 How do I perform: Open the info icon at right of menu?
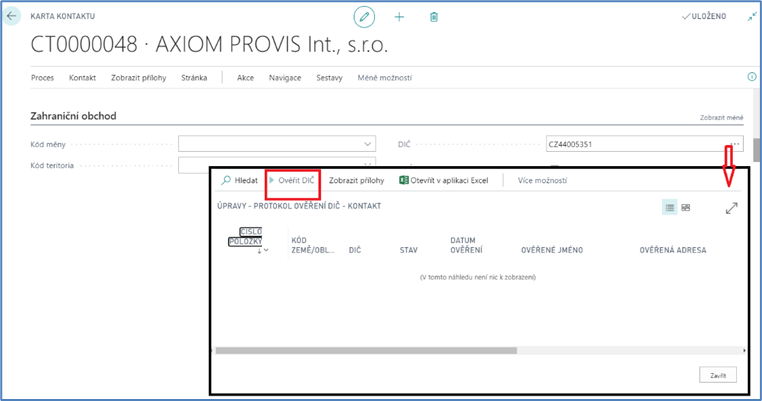(x=752, y=77)
